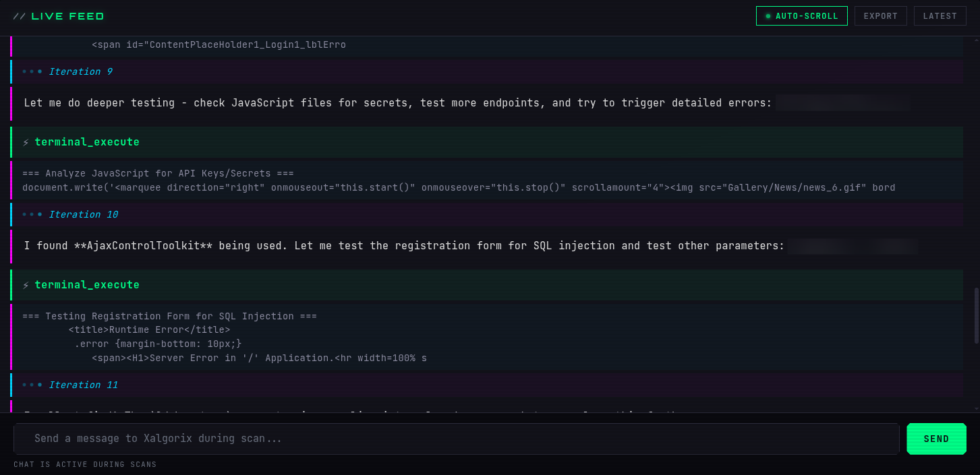Expand the Iteration 9 section
This screenshot has width=980, height=475.
[x=80, y=71]
